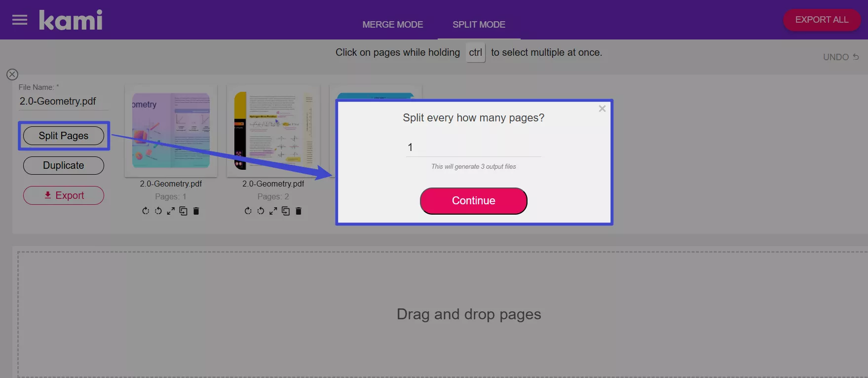Rotate page 2 clockwise

point(248,211)
